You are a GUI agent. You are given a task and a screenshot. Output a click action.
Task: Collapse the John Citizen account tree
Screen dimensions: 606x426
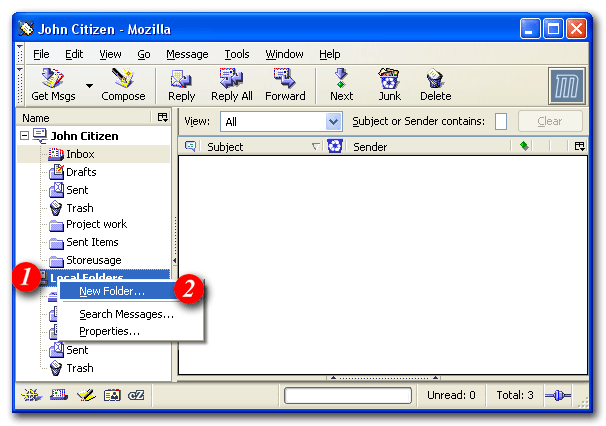[x=25, y=136]
